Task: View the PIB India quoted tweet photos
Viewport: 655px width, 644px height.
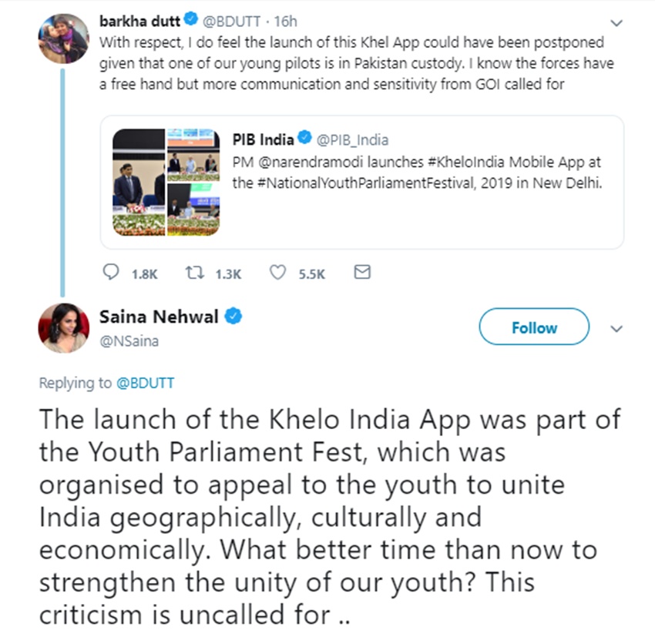Action: [166, 182]
